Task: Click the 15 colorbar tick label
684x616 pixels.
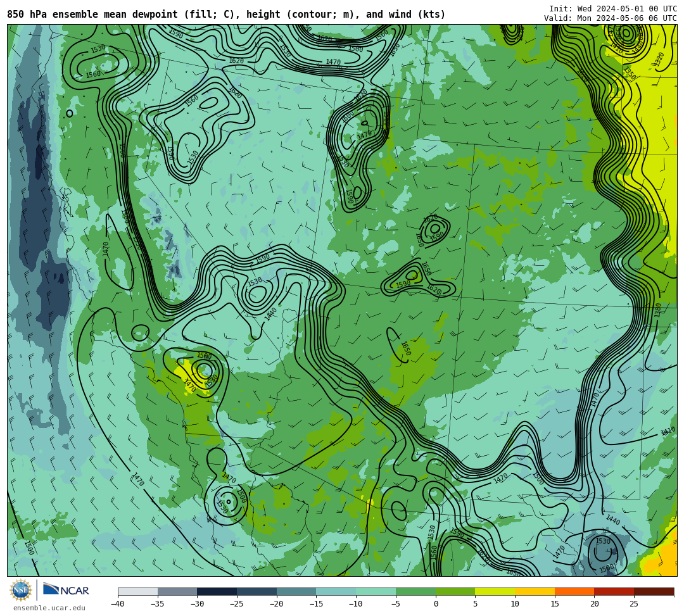Action: (554, 604)
